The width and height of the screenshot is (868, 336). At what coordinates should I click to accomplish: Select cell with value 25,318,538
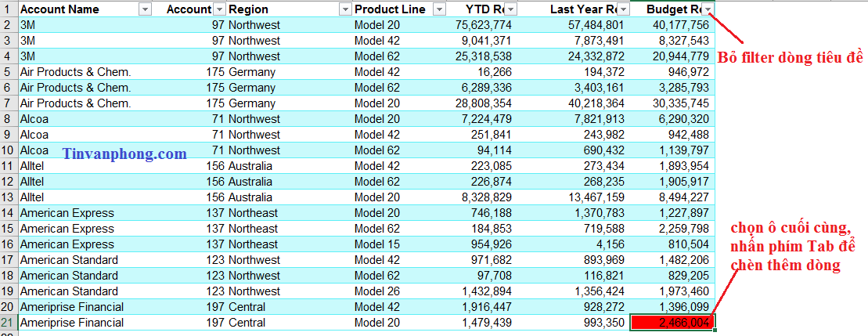tap(483, 56)
